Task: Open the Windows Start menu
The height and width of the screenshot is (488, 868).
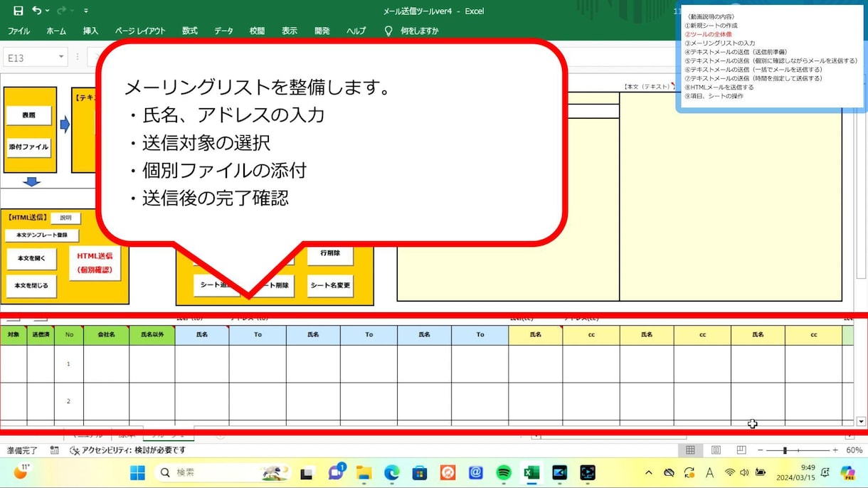Action: [137, 472]
